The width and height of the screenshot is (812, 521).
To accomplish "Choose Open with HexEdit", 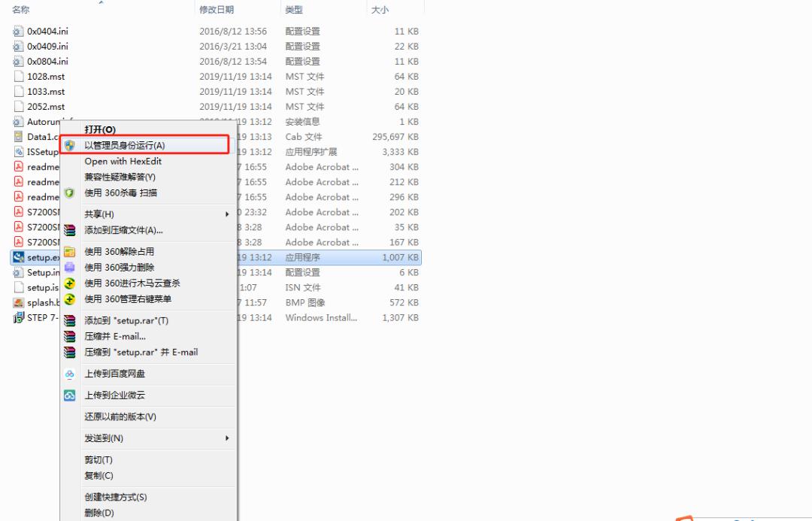I will [123, 161].
